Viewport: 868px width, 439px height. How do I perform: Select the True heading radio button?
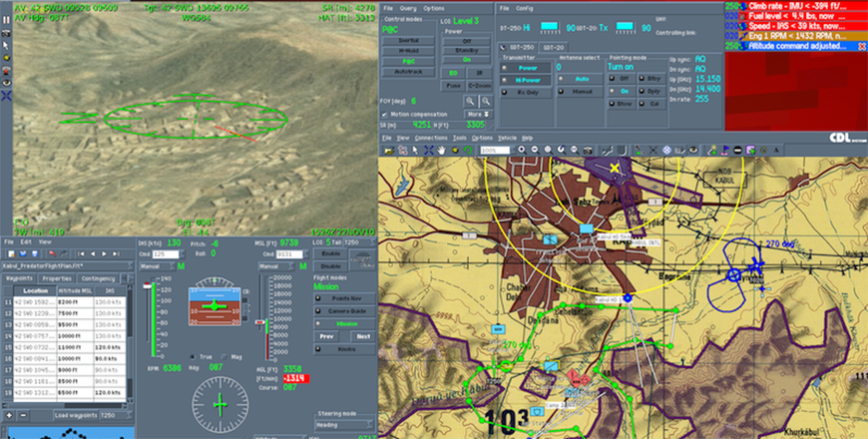pyautogui.click(x=193, y=356)
